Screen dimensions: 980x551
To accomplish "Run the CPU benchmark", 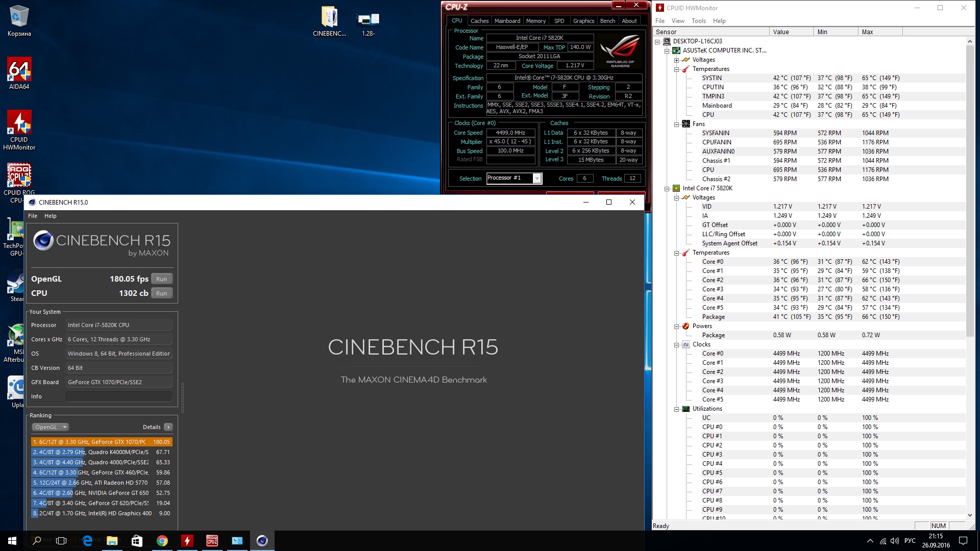I will (x=161, y=293).
